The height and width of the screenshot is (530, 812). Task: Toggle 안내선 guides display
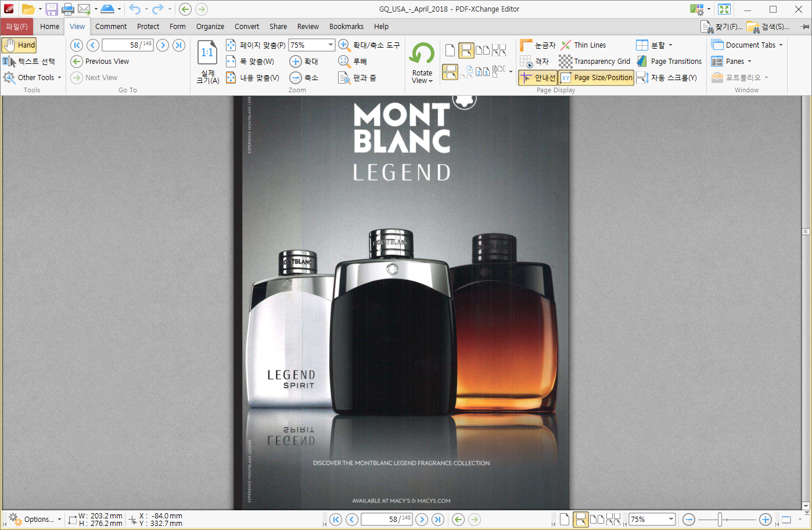538,77
